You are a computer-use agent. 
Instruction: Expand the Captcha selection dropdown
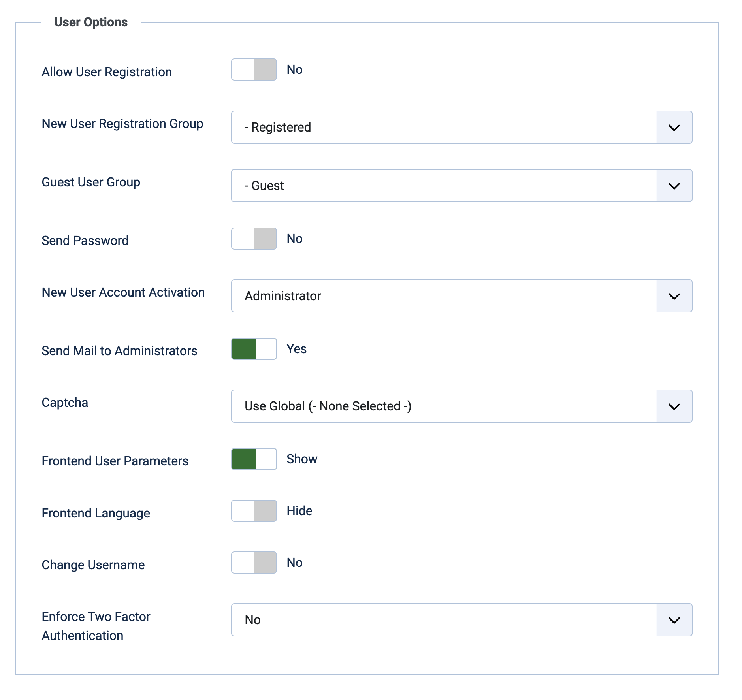pos(443,406)
